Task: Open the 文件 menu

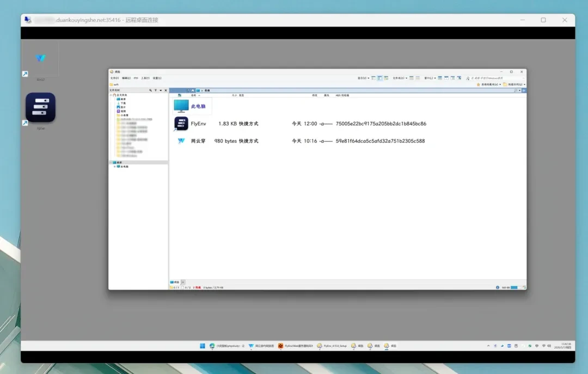Action: 114,78
